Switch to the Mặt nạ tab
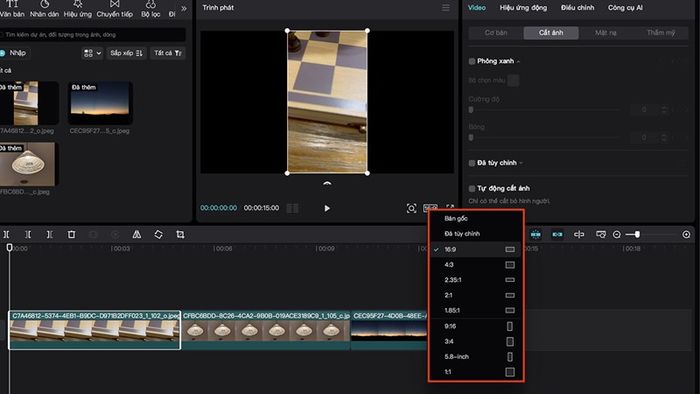This screenshot has width=700, height=394. point(605,33)
